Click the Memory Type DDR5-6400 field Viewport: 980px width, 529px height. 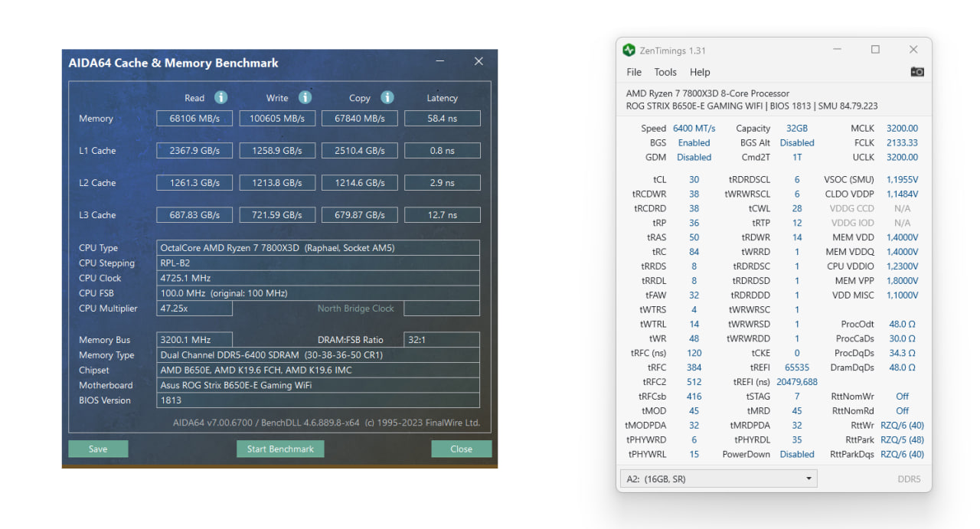click(x=318, y=355)
